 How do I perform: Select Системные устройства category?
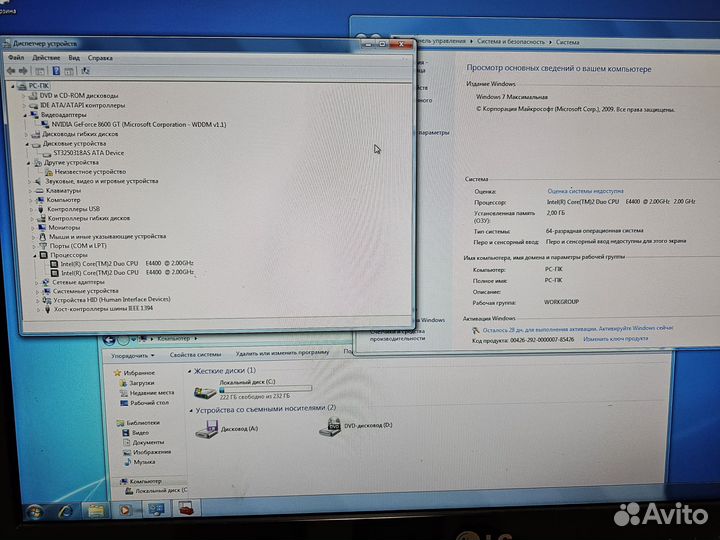click(x=85, y=291)
